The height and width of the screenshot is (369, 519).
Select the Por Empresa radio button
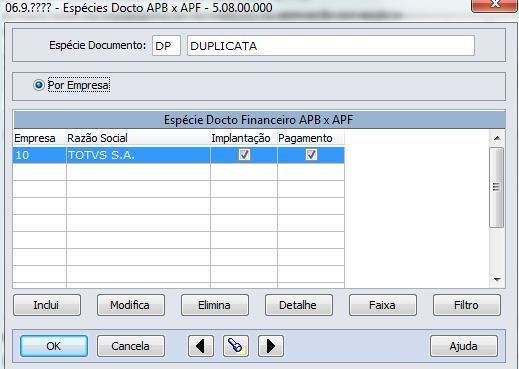[39, 85]
